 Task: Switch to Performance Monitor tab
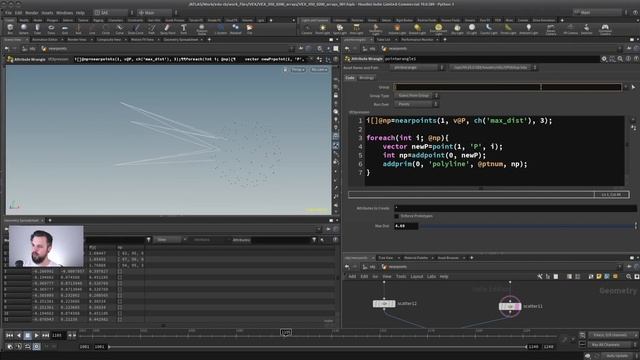click(x=417, y=40)
